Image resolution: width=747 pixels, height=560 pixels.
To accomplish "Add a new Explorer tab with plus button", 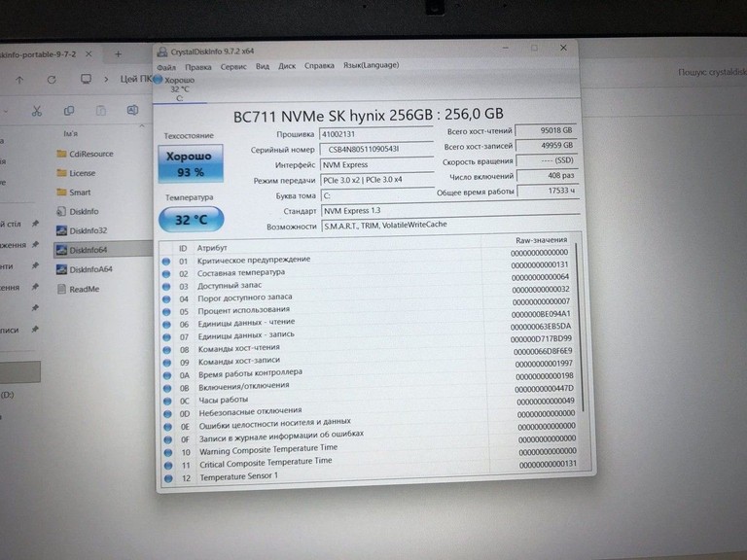I will [x=118, y=54].
